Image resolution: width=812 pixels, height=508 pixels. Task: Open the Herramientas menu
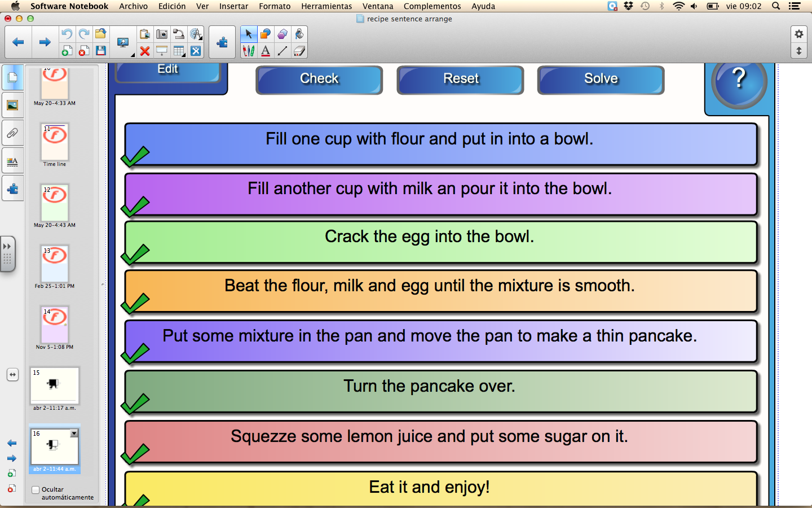point(326,6)
